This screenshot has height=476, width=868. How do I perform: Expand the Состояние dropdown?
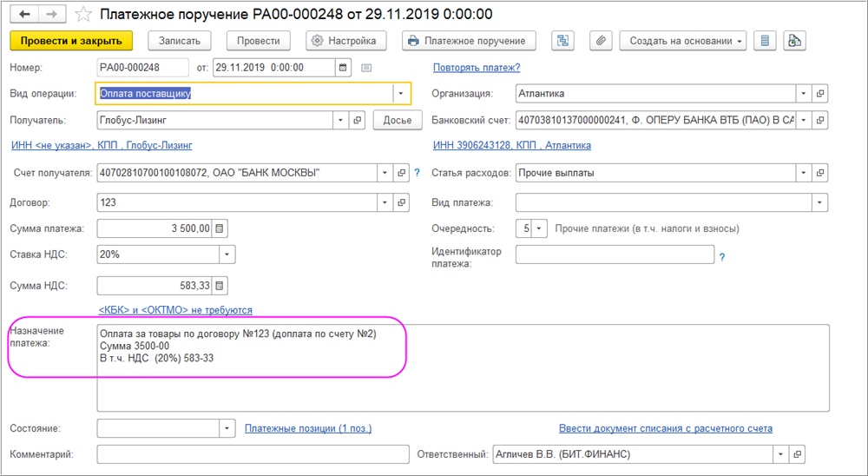coord(226,428)
